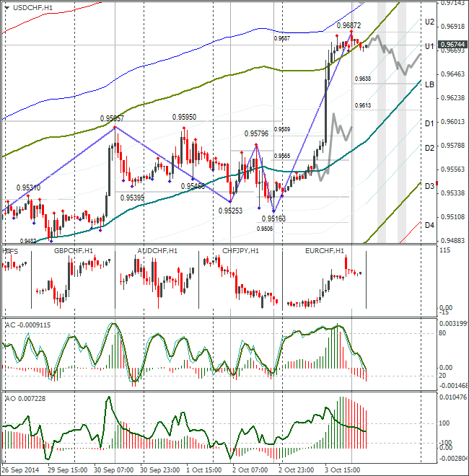Click the 0.95310 price label
The image size is (469, 476).
click(x=28, y=188)
